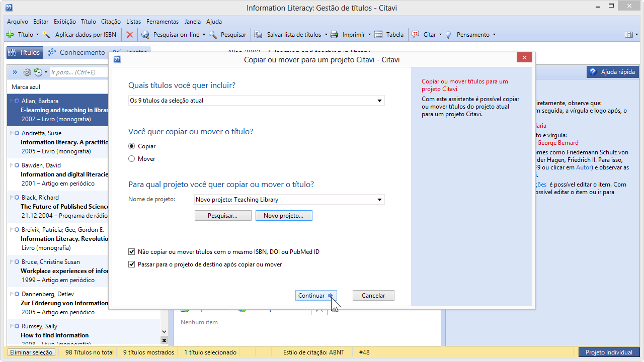
Task: Uncheck the skip same ISBN/DOI checkbox
Action: (x=132, y=252)
